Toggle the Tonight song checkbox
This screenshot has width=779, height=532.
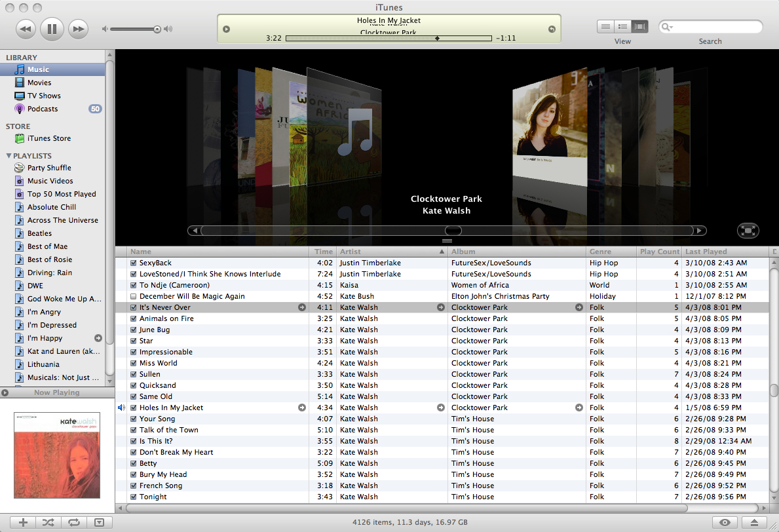(x=133, y=497)
